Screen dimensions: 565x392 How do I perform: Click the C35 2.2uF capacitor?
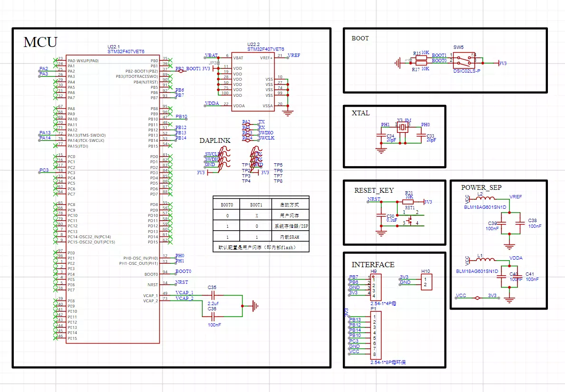[x=212, y=295]
